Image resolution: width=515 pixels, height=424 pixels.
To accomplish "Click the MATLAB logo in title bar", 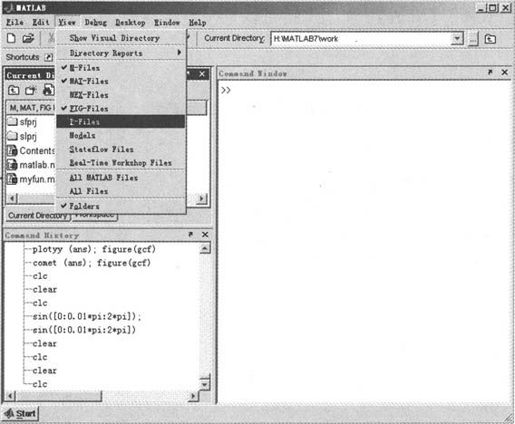I will (x=9, y=7).
